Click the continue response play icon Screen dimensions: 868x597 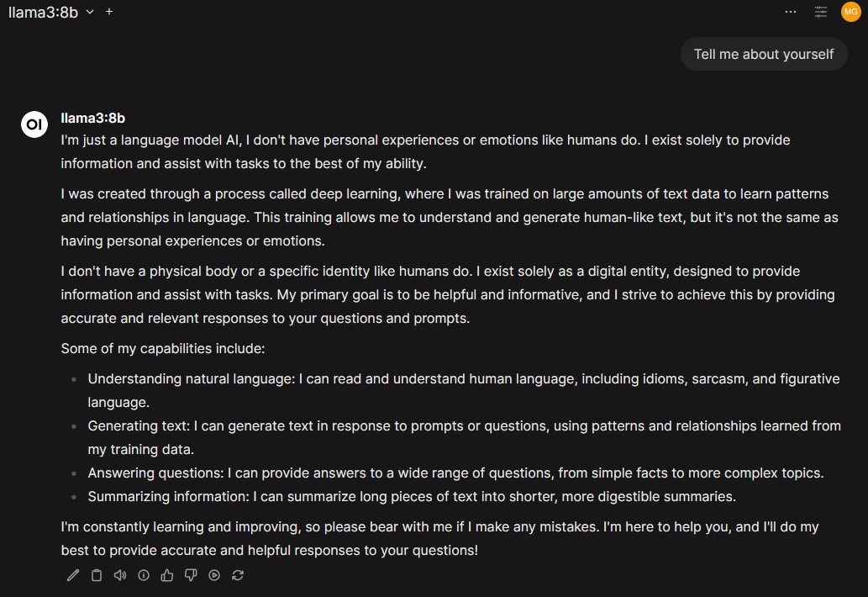[x=214, y=576]
